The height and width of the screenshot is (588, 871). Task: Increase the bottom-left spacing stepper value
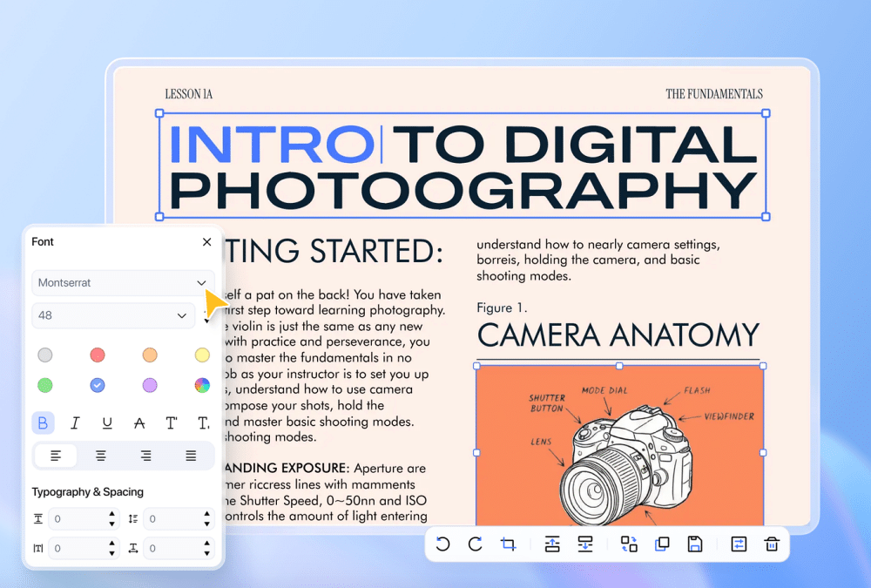point(111,544)
